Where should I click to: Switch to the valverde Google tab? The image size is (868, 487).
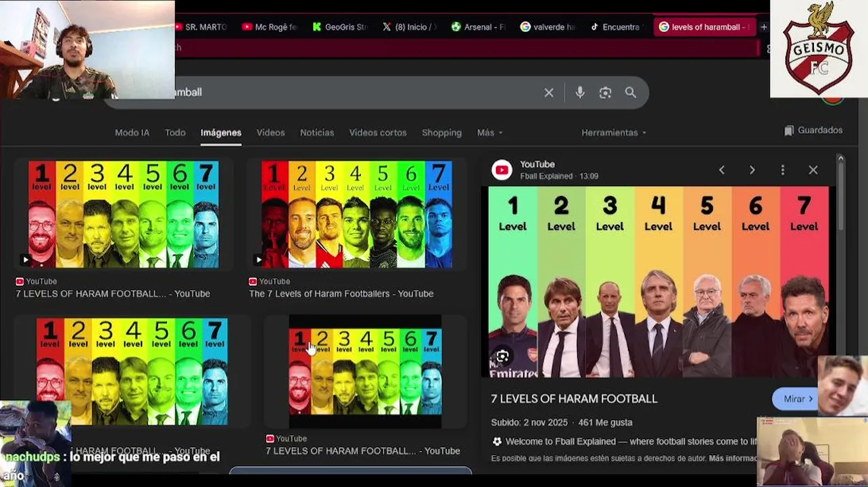click(548, 27)
